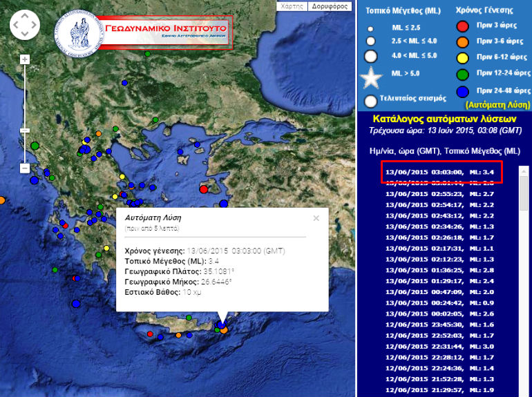Click the orange earthquake marker east of Crete
The width and height of the screenshot is (532, 397).
225,330
